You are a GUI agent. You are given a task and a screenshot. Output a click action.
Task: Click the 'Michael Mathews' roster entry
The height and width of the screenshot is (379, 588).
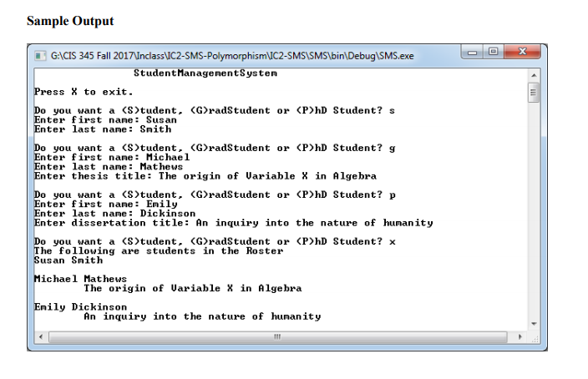coord(80,280)
